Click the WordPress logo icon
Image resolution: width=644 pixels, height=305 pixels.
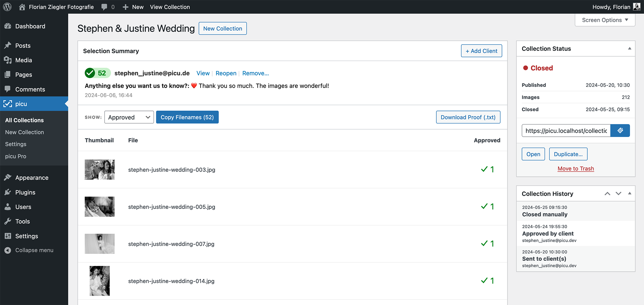point(7,7)
